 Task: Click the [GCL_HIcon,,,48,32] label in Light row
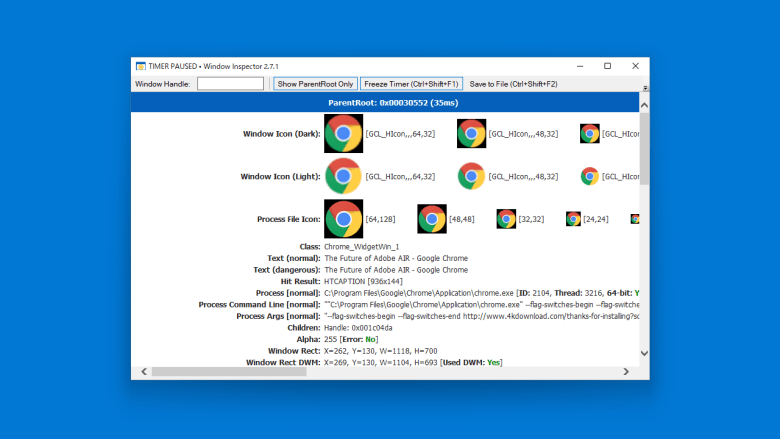pyautogui.click(x=523, y=176)
